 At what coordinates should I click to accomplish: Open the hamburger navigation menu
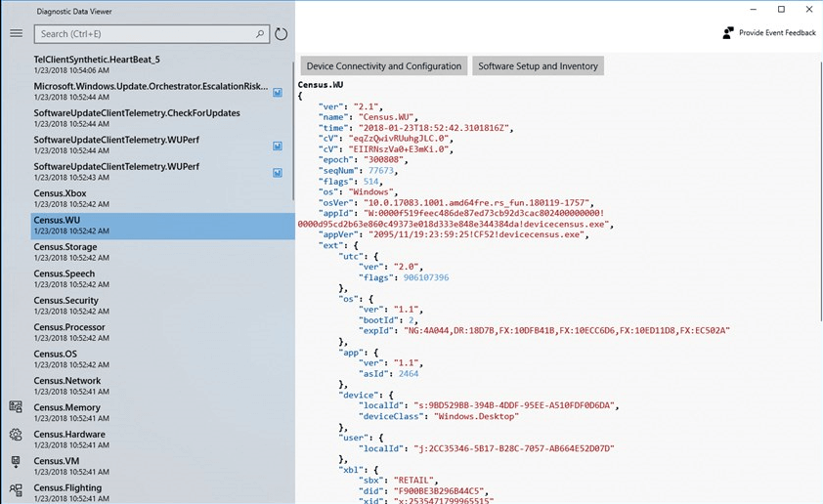(x=17, y=33)
